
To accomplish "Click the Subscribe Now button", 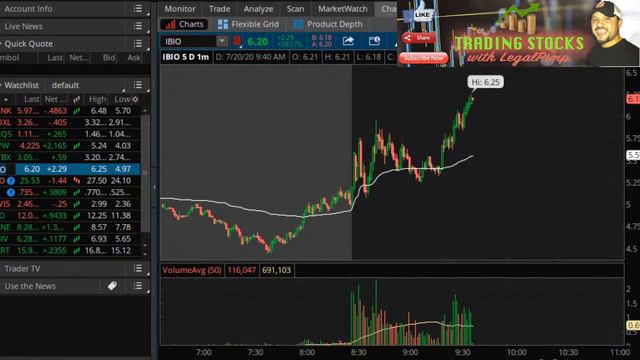I will (x=423, y=58).
